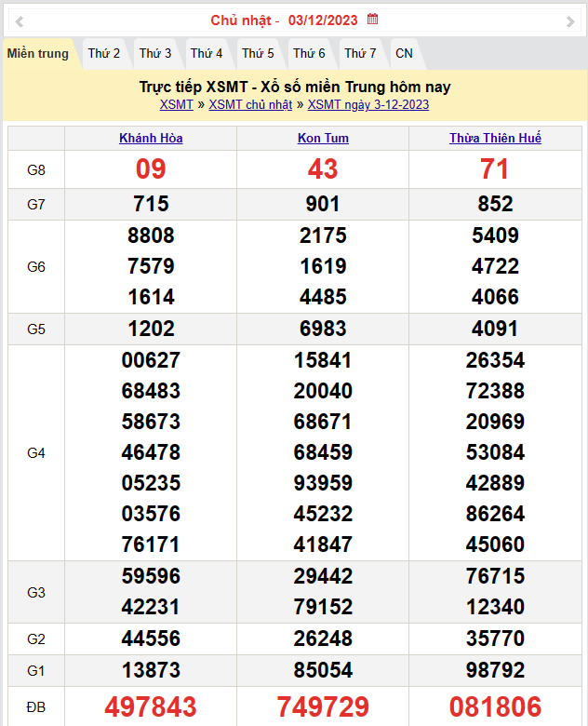The image size is (588, 726).
Task: Click G6 number 4066
Action: coord(495,297)
